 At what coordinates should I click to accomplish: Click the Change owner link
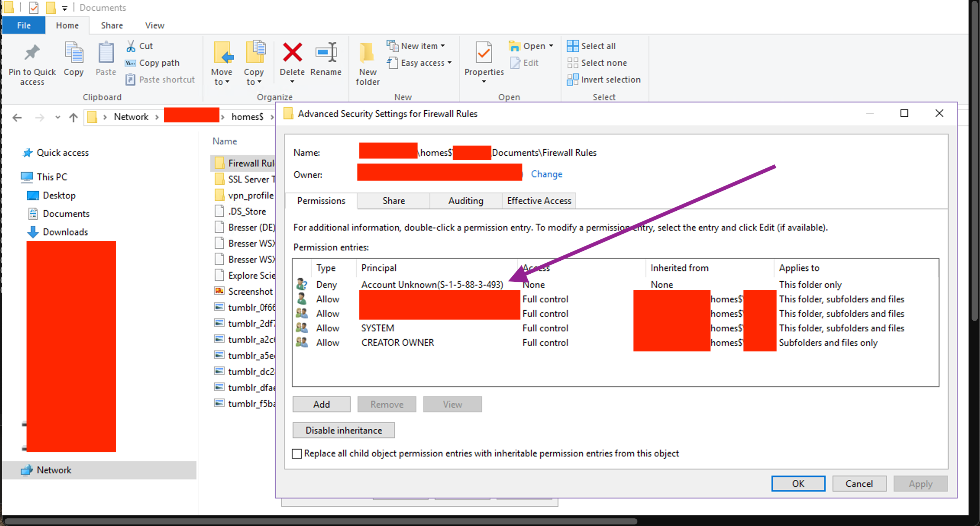pyautogui.click(x=547, y=174)
